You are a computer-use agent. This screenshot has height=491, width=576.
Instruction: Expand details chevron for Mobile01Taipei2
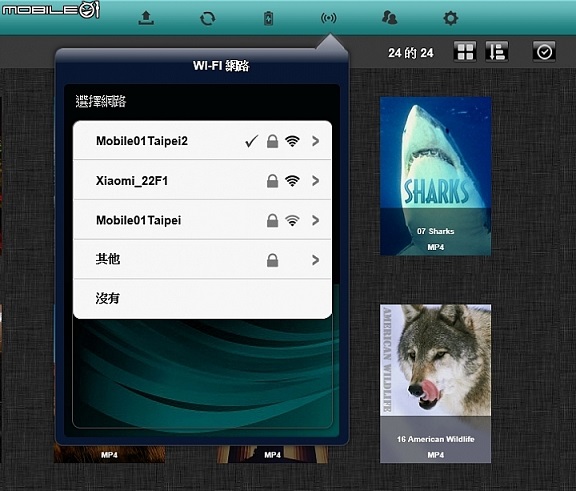pos(315,141)
